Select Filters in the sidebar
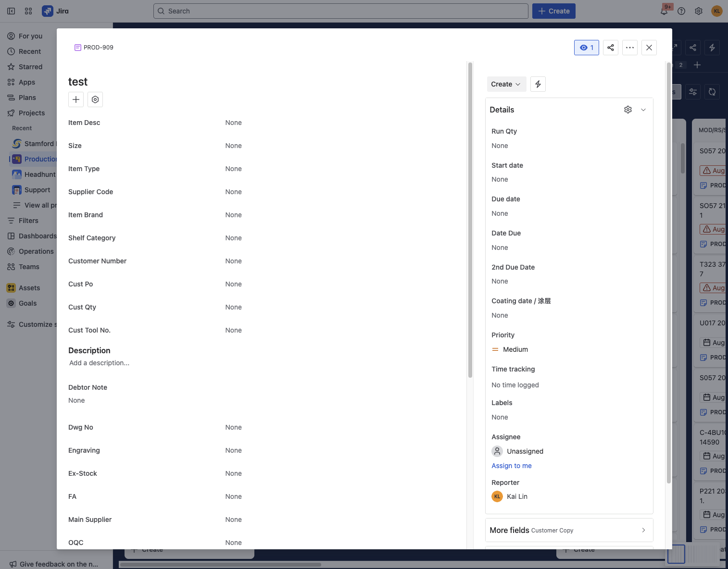Screen dimensions: 728x569 tap(28, 221)
